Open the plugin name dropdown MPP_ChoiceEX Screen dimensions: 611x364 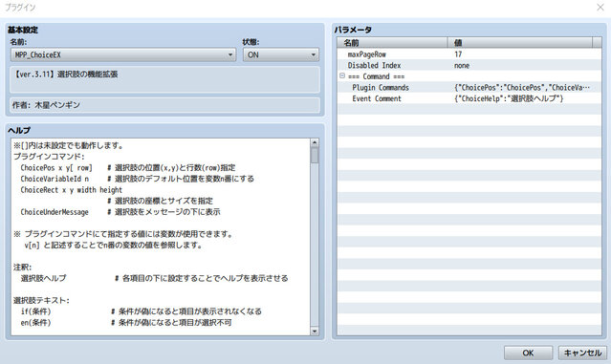click(123, 54)
